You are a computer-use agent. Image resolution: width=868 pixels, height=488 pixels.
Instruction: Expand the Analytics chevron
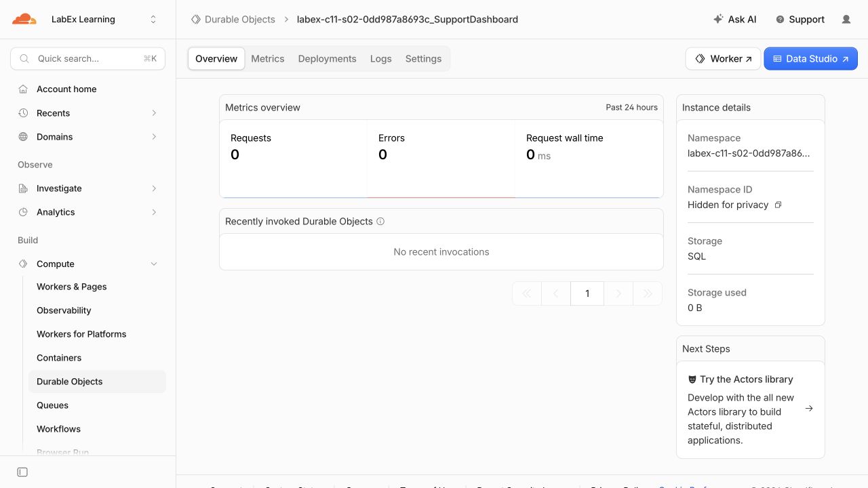tap(154, 212)
